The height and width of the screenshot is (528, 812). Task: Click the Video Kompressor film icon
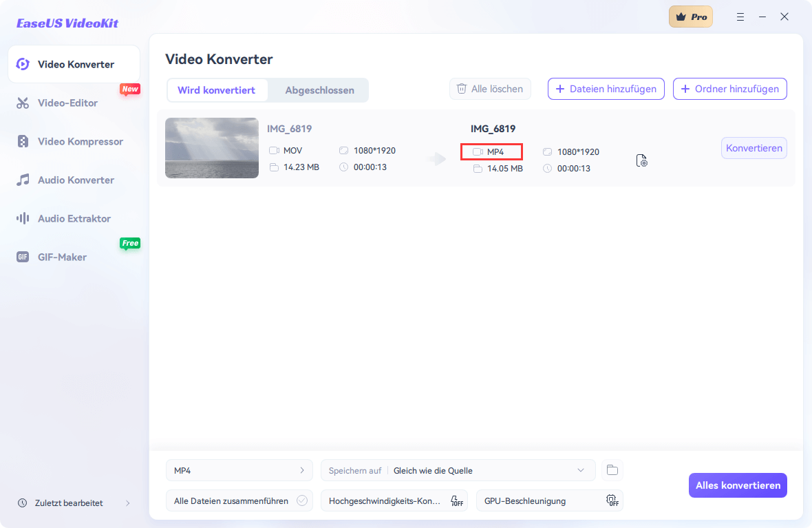tap(23, 141)
